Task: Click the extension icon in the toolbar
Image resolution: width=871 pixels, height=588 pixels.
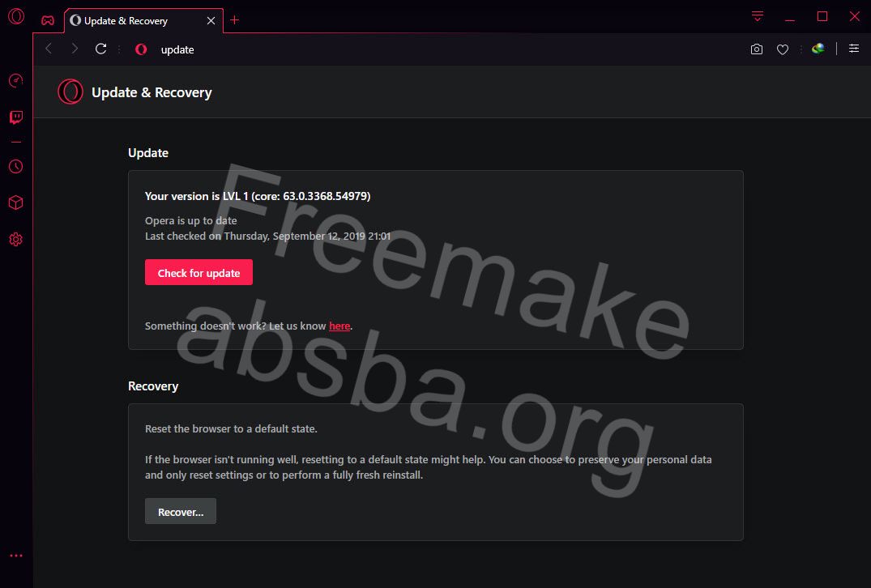Action: tap(818, 49)
